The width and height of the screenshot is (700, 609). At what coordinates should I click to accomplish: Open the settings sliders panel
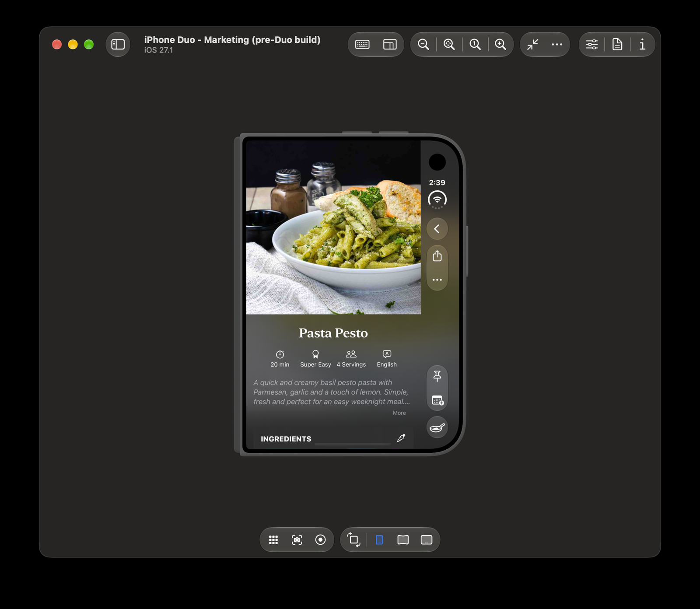pos(592,44)
